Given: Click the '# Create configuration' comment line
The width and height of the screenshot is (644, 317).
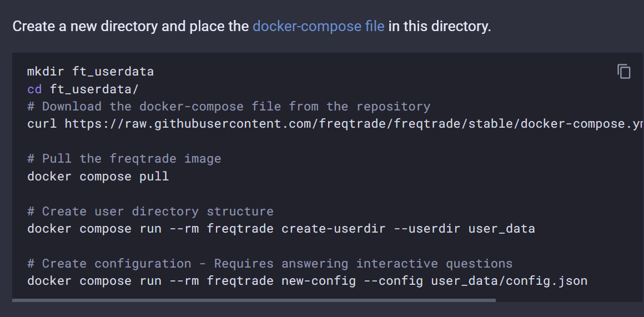Looking at the screenshot, I should coord(270,263).
